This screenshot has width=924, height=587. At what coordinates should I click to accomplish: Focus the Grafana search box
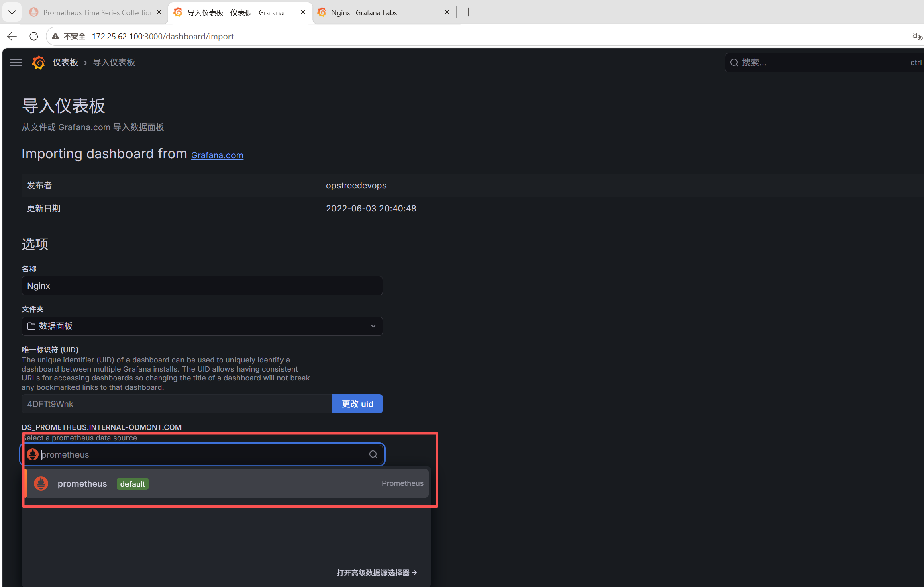(824, 63)
